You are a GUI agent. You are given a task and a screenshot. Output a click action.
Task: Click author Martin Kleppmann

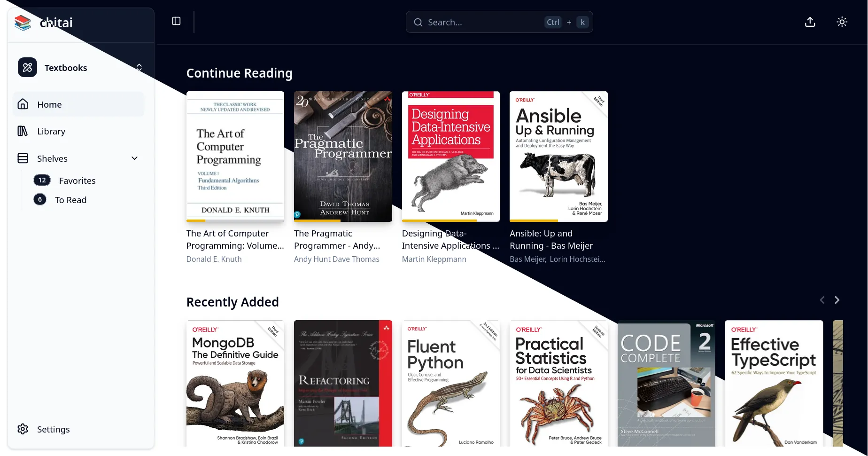(x=434, y=259)
